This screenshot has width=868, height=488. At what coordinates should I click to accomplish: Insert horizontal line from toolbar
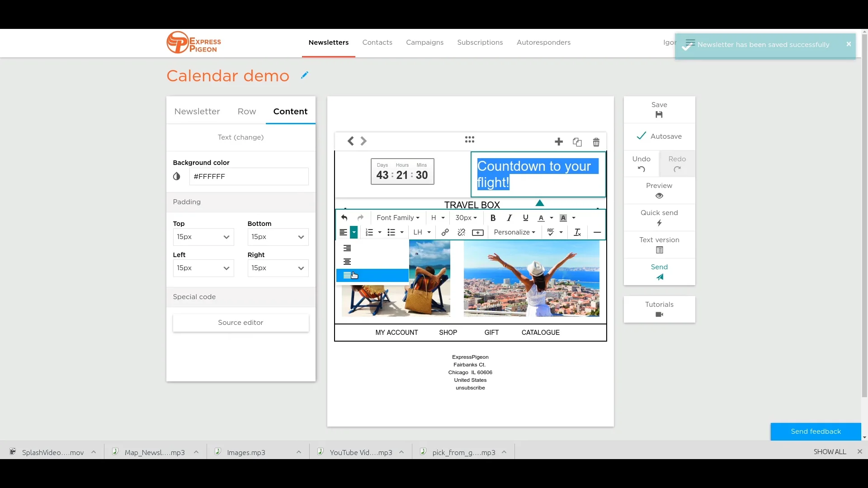[597, 232]
